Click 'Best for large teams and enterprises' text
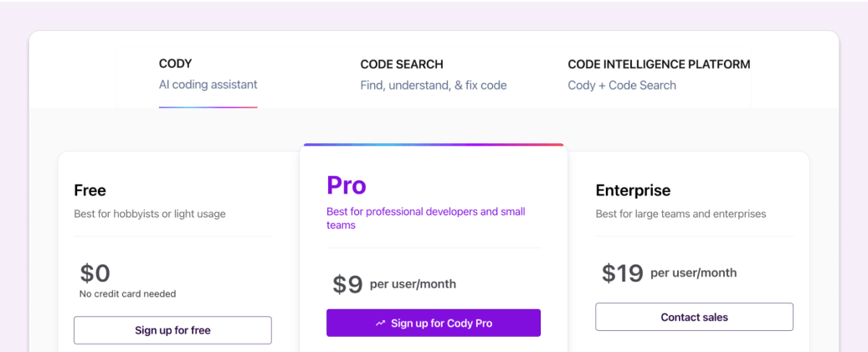 (x=681, y=214)
